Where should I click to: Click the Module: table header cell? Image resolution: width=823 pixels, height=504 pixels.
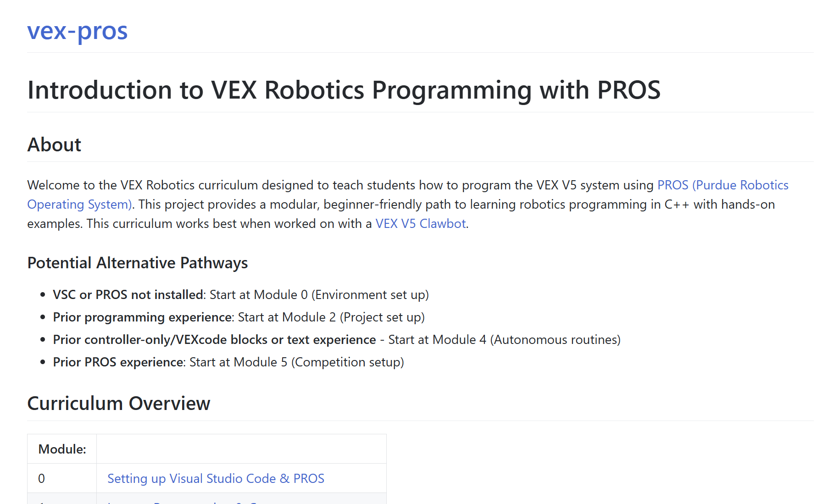[x=62, y=449]
